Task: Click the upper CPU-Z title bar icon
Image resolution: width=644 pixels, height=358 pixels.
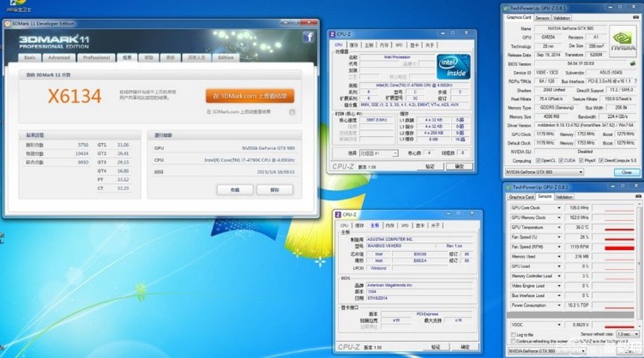Action: pos(332,34)
